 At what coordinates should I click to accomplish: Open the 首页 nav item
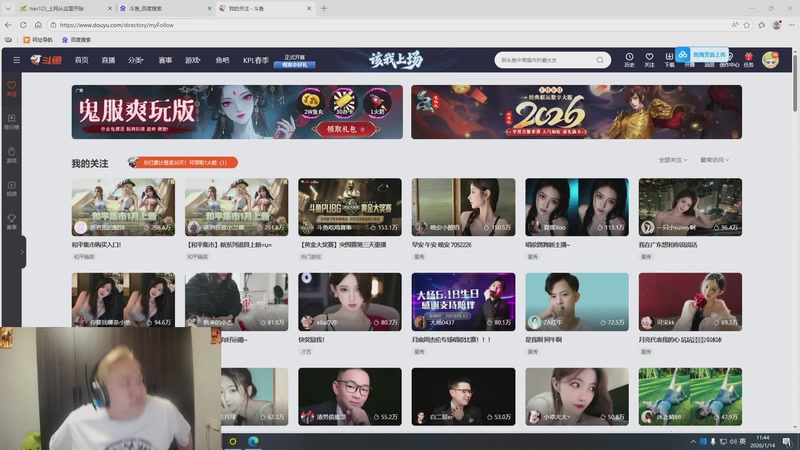[x=82, y=60]
